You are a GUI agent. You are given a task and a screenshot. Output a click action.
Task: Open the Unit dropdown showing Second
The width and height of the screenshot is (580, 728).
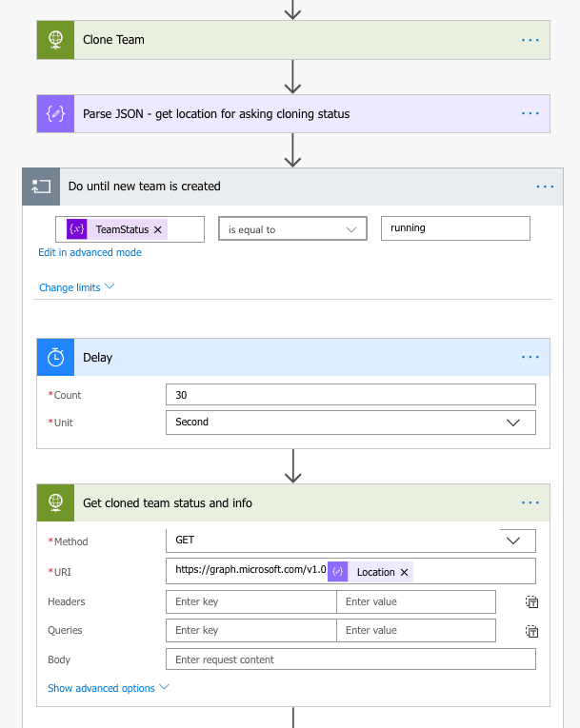click(350, 423)
